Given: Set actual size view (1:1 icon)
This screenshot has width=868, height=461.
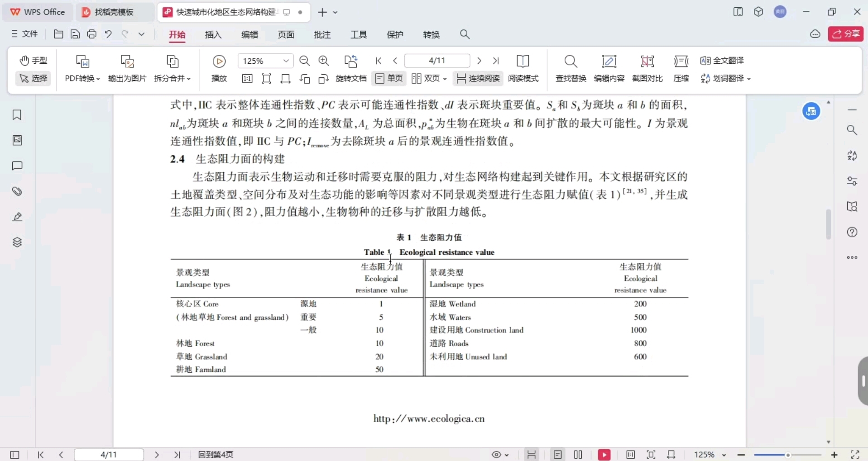Looking at the screenshot, I should coord(247,79).
